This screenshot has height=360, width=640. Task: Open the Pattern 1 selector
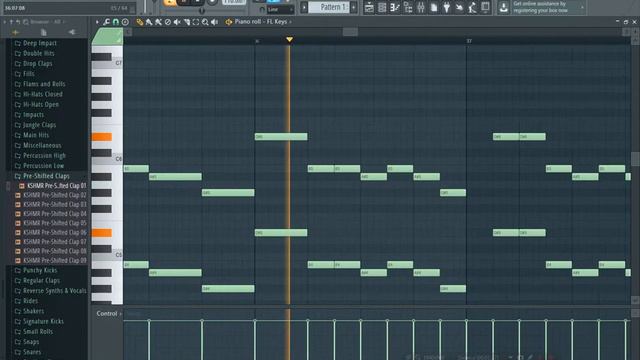329,7
